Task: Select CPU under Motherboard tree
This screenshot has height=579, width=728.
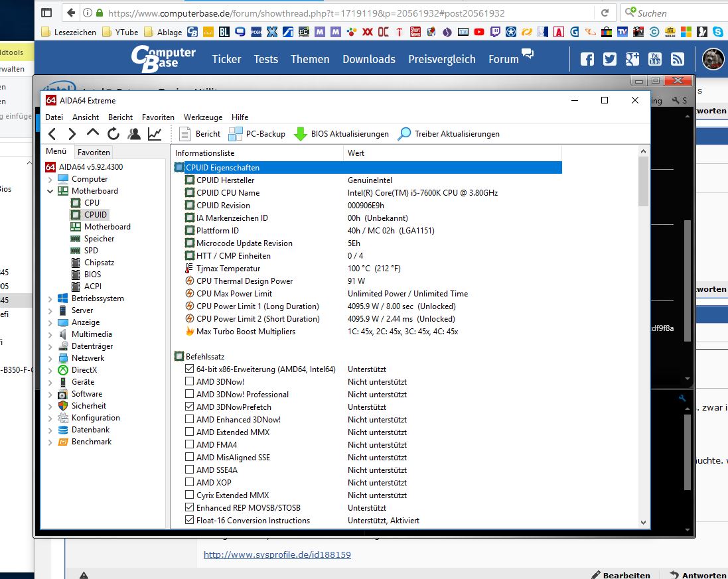Action: [x=92, y=203]
